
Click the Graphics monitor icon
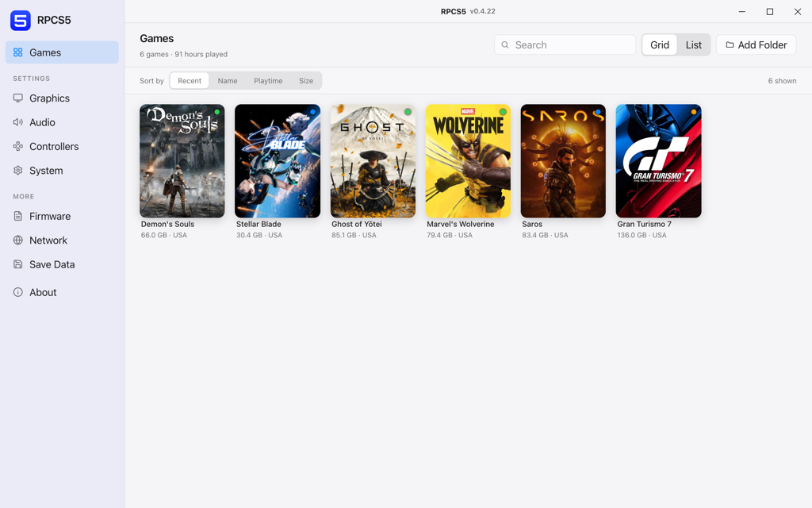pyautogui.click(x=18, y=98)
